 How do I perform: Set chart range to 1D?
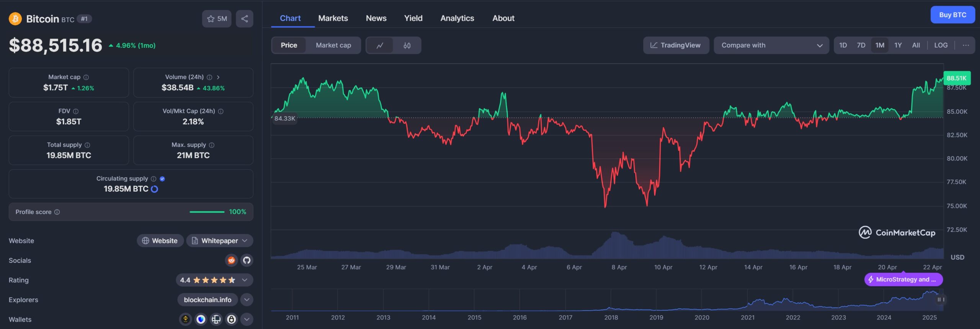click(843, 45)
